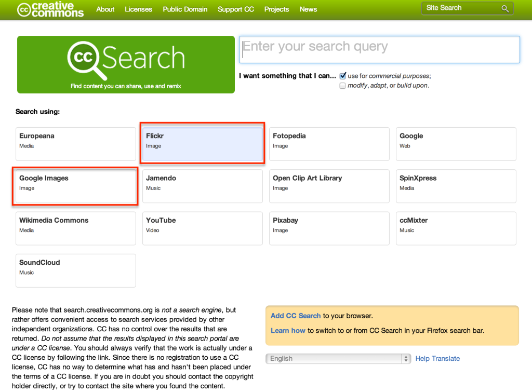
Task: Click 'Find content you can share' tagline
Action: [126, 86]
